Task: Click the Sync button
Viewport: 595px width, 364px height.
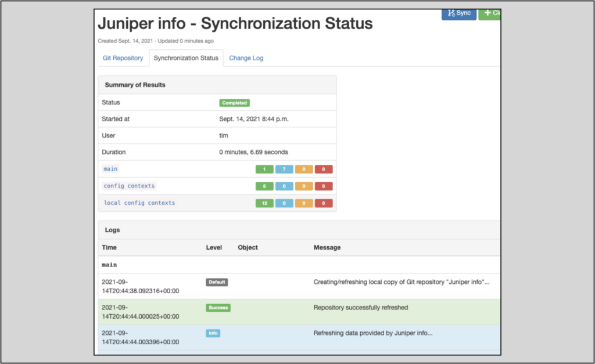Action: click(x=458, y=13)
